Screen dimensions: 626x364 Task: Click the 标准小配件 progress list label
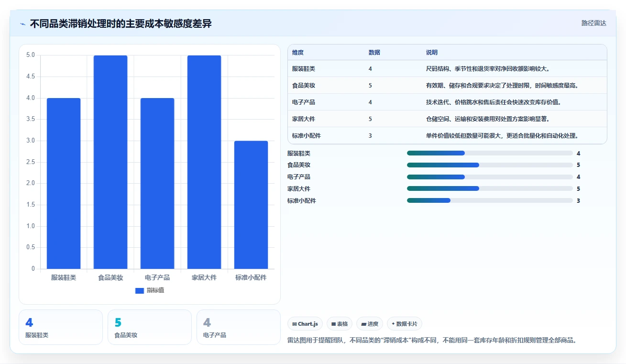(x=302, y=201)
